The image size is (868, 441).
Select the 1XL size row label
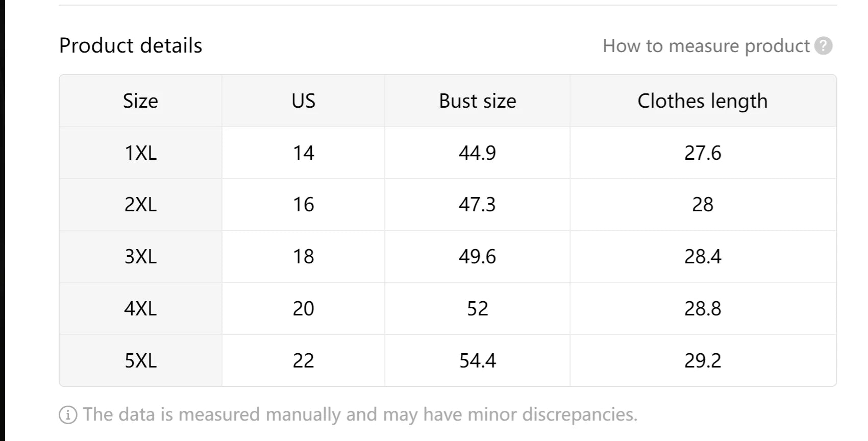(140, 153)
